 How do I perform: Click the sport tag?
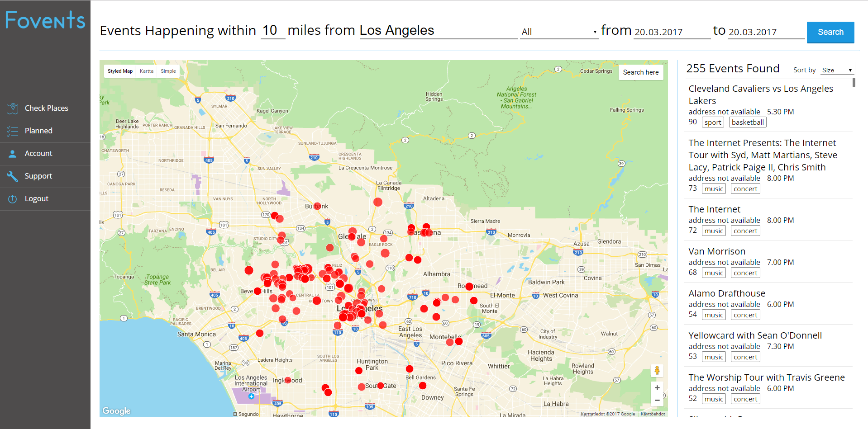713,122
